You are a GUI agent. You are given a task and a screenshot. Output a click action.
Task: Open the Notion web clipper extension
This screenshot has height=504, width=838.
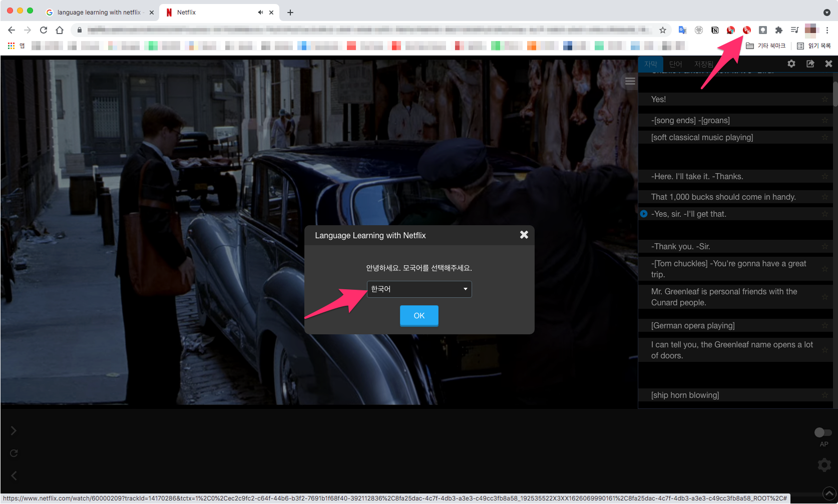(x=715, y=30)
